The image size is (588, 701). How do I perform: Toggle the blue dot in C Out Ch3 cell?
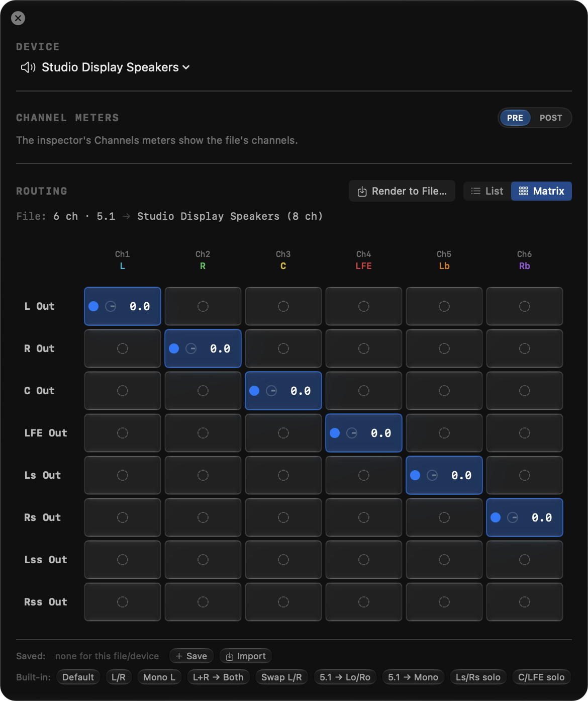click(254, 391)
